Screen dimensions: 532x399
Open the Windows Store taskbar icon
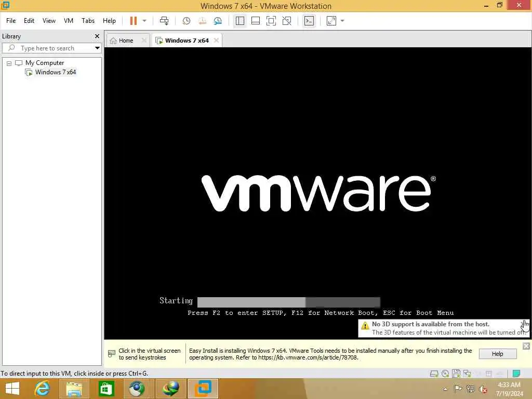tap(106, 389)
